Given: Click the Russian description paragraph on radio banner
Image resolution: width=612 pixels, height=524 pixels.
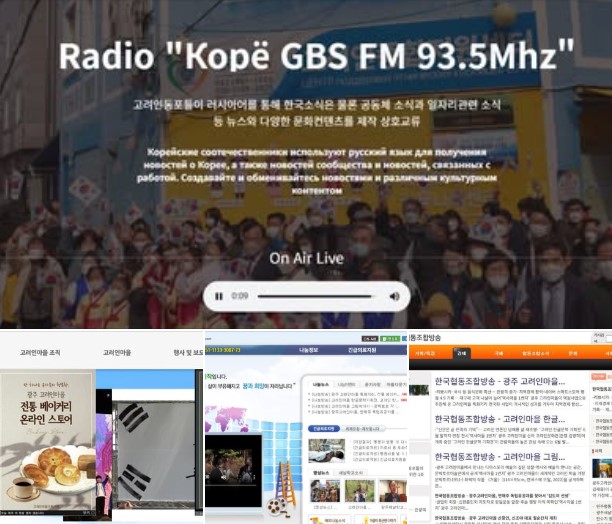Looking at the screenshot, I should (x=317, y=171).
